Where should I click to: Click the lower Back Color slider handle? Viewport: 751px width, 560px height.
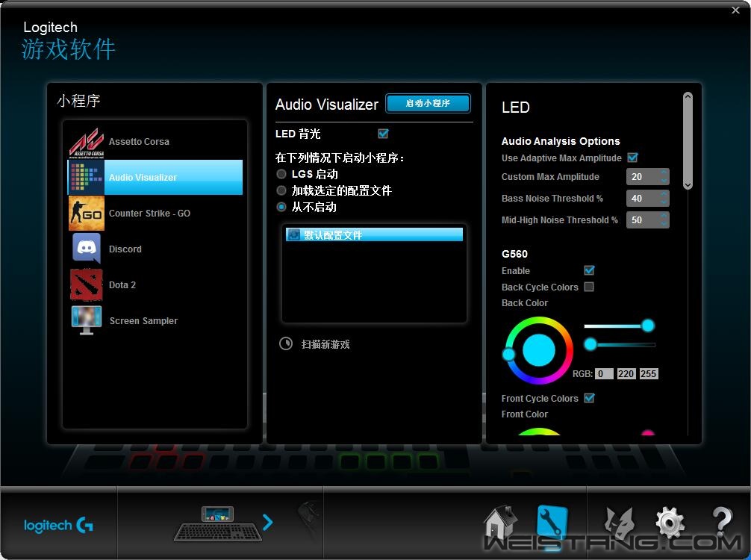point(590,344)
